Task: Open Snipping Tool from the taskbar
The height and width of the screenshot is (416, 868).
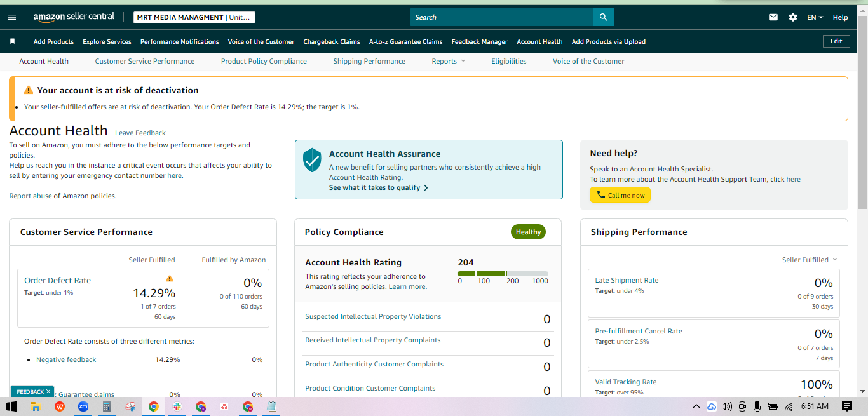Action: [x=130, y=406]
